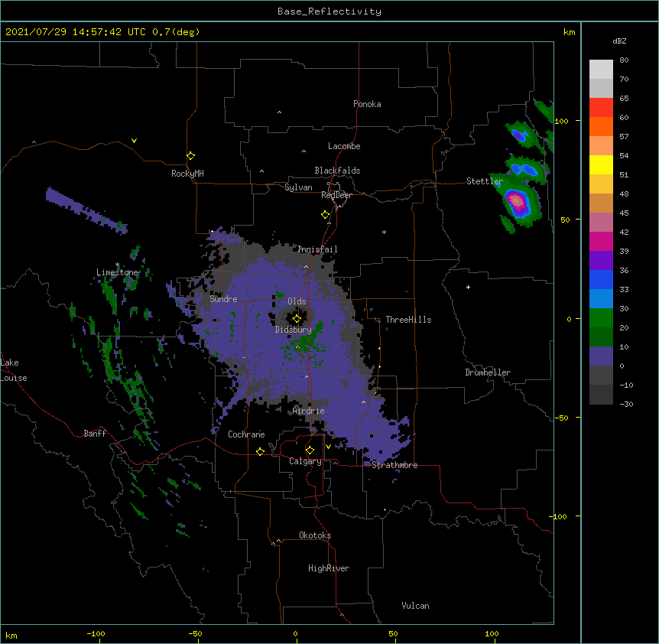659x644 pixels.
Task: Click the Blackfalds city label
Action: 337,171
